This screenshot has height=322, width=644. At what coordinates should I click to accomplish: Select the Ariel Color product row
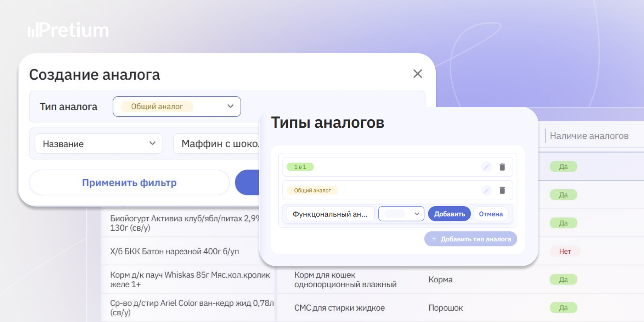pyautogui.click(x=372, y=307)
